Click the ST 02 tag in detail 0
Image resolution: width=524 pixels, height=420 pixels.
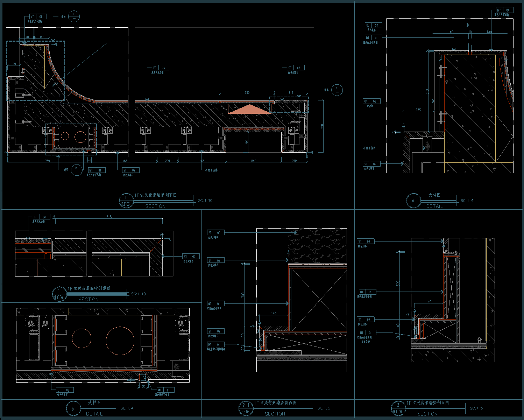click(x=371, y=164)
